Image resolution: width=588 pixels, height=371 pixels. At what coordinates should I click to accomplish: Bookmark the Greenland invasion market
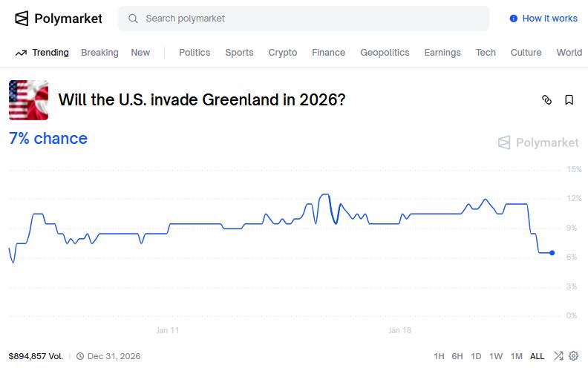point(569,100)
